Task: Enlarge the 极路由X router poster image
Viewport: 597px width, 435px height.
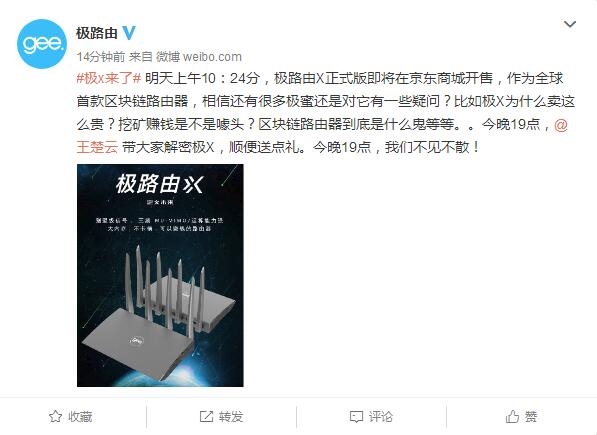Action: [160, 276]
